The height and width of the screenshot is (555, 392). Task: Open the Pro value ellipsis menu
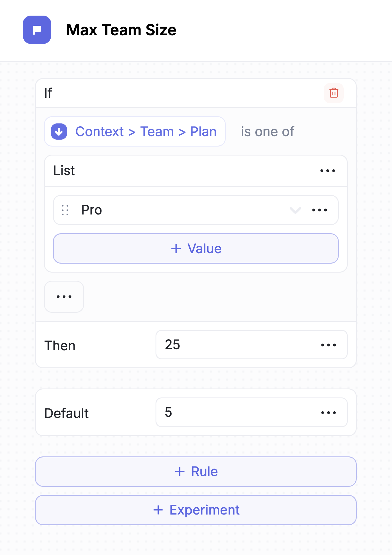point(319,210)
